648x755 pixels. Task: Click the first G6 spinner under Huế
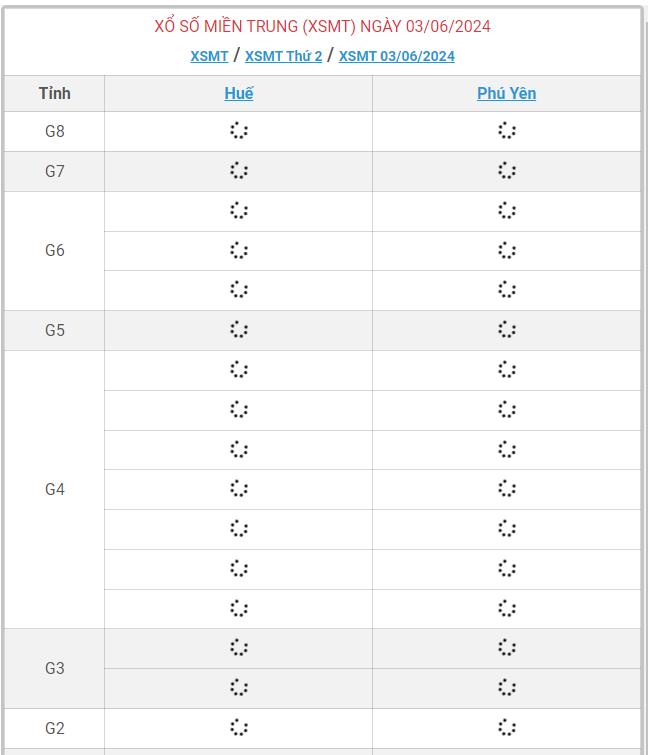239,210
